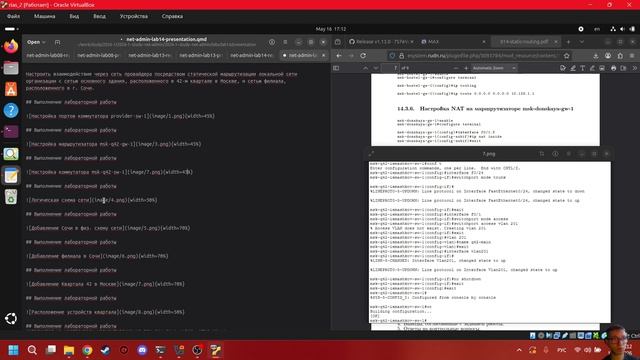
Task: Open Files manager in the Ubuntu dock
Action: point(11,68)
